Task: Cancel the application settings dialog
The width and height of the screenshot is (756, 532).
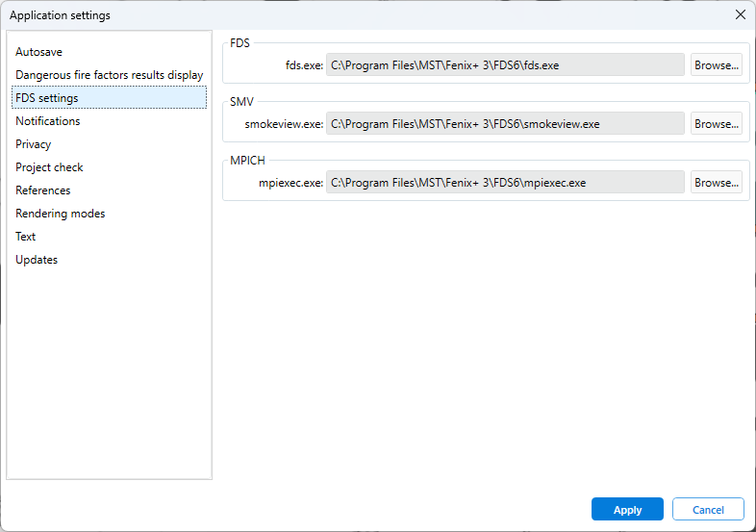Action: 708,510
